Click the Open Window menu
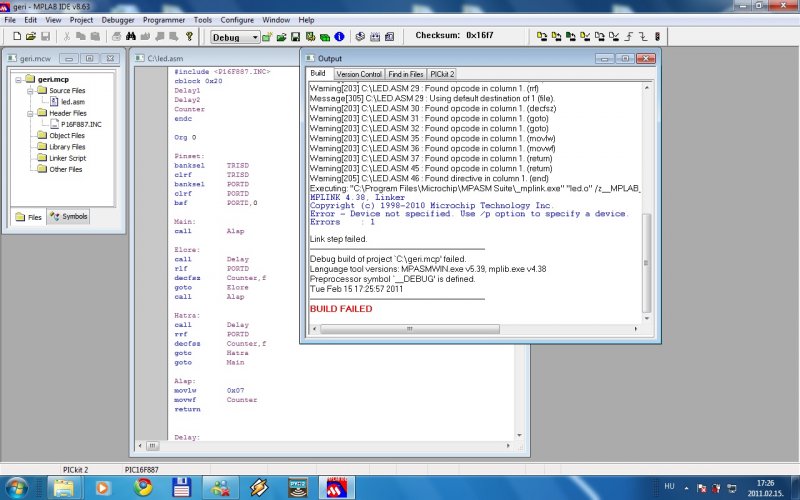The image size is (800, 500). [x=276, y=20]
